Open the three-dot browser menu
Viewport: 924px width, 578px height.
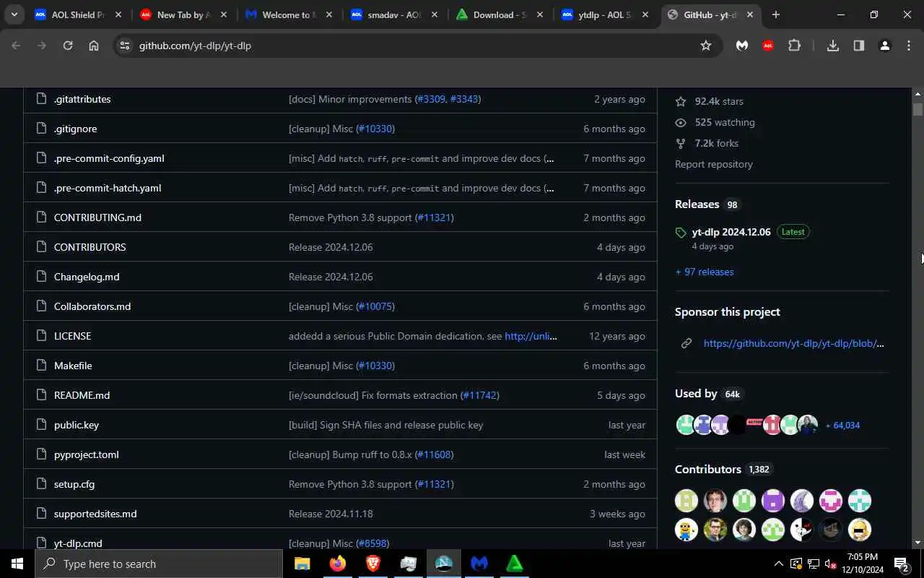point(909,46)
